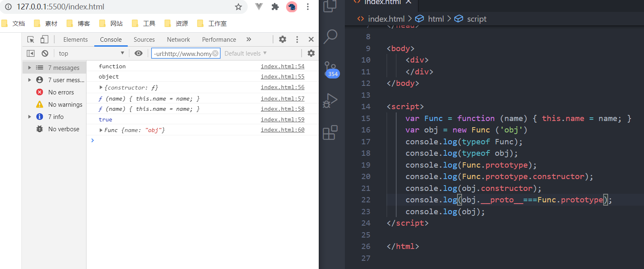644x269 pixels.
Task: Open source link index.html:56
Action: 282,87
